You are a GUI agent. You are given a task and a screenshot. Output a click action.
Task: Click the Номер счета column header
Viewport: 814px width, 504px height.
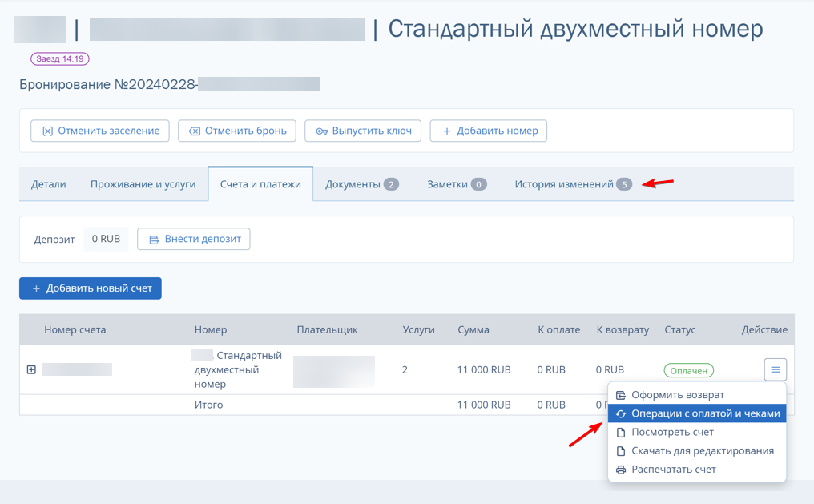click(75, 329)
